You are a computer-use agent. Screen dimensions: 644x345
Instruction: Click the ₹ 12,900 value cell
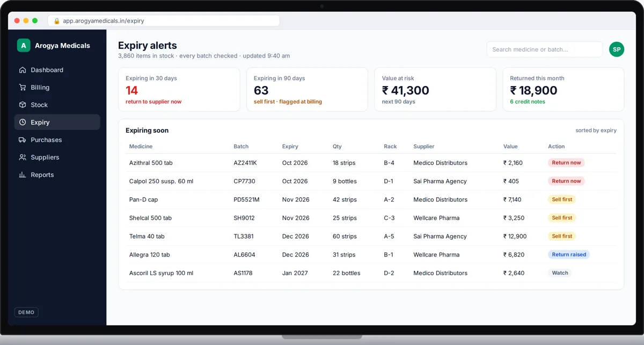click(515, 236)
